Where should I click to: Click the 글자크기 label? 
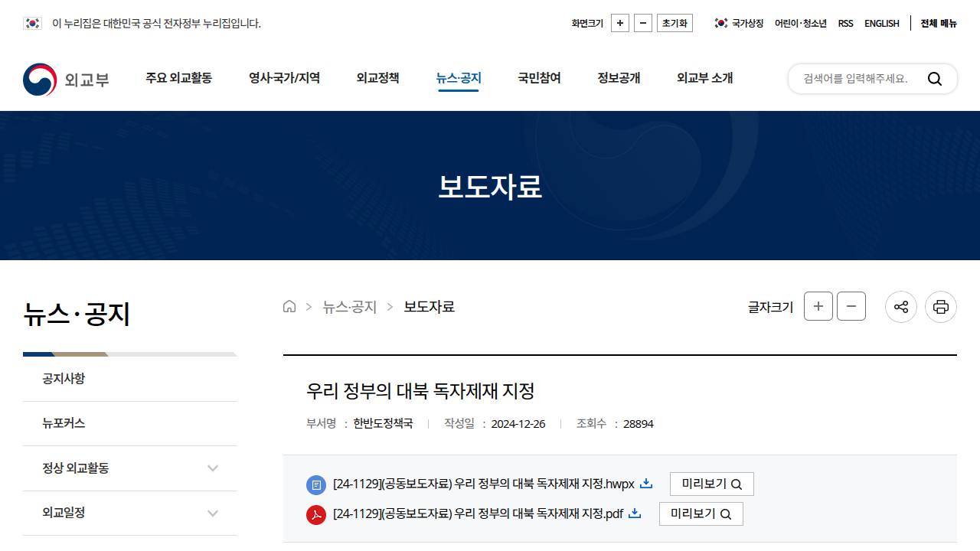770,307
